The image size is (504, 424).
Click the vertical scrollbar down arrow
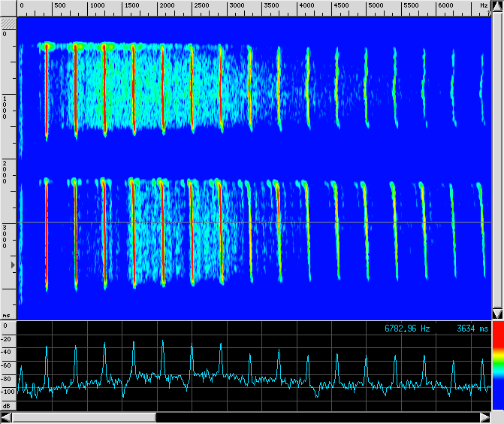point(496,313)
